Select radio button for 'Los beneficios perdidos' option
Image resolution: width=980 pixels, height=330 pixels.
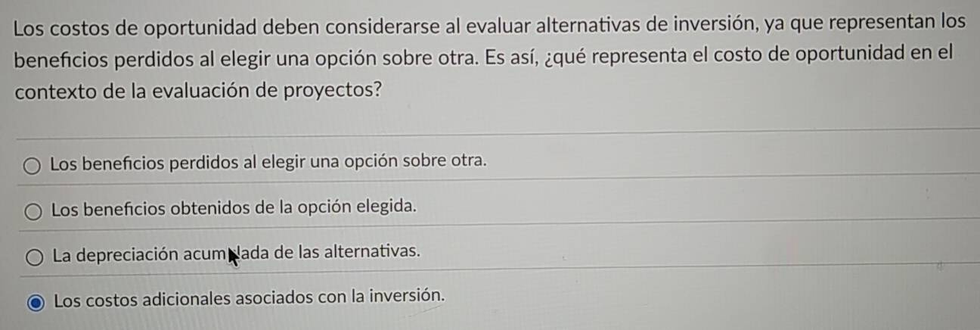(x=32, y=165)
